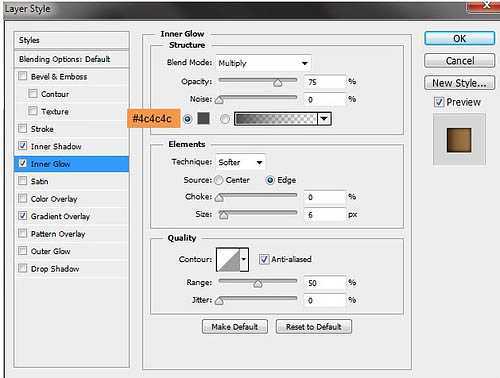Uncheck the Anti-aliased option
The height and width of the screenshot is (378, 500).
coord(264,259)
